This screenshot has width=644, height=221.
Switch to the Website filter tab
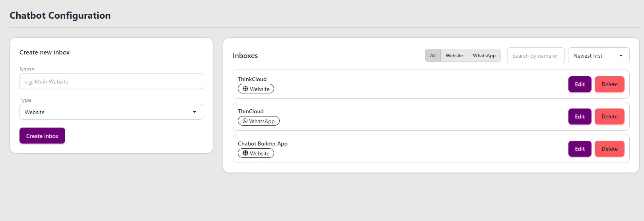454,55
